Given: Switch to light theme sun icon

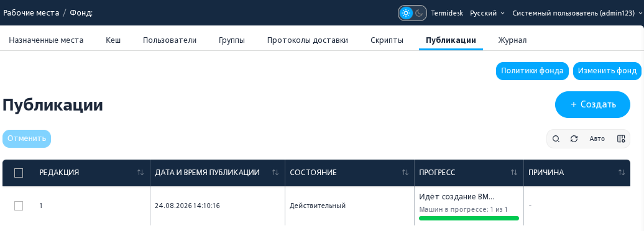Looking at the screenshot, I should 406,13.
